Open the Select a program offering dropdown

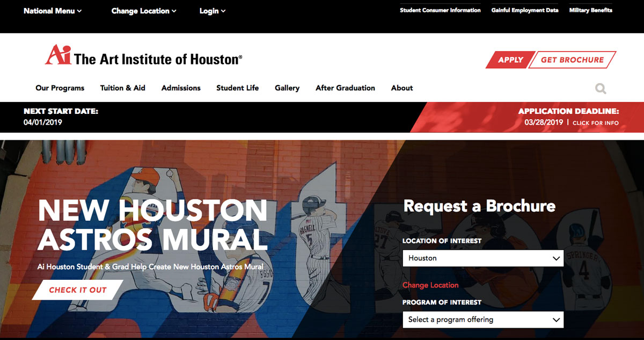tap(483, 320)
